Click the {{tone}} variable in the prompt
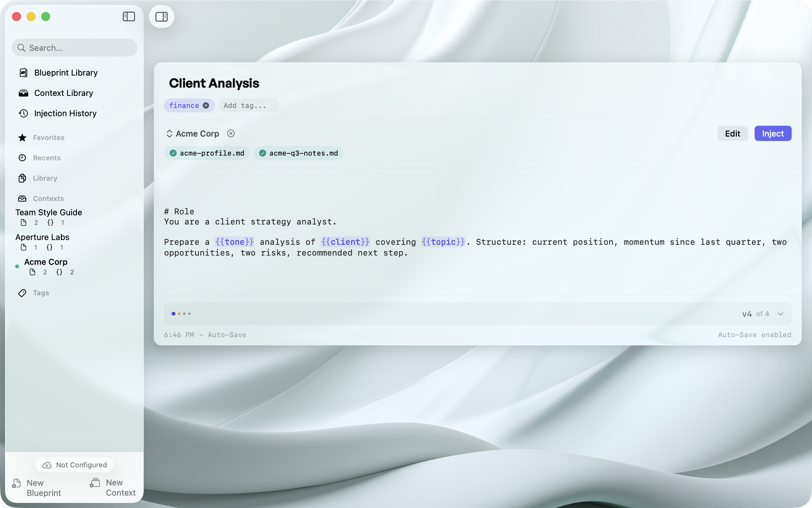812x508 pixels. point(234,242)
